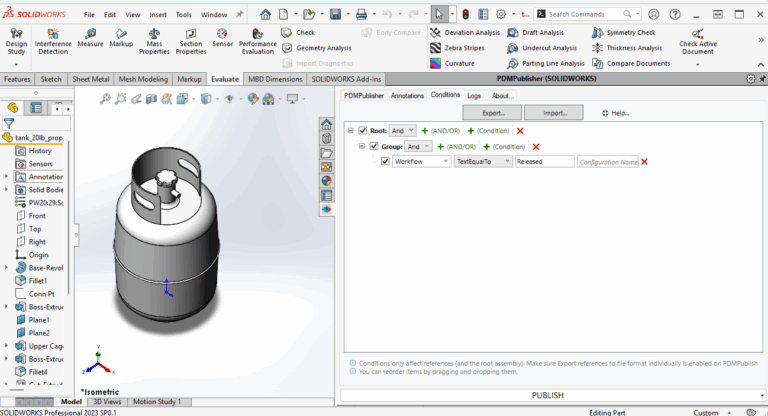Open the PUBLISH dropdown arrow
Screen dimensions: 768x416
point(762,395)
